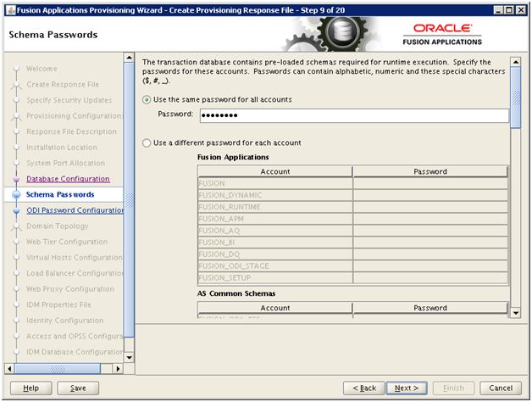Click the main panel vertical scrollbar thumb
532x402 pixels.
pyautogui.click(x=516, y=98)
